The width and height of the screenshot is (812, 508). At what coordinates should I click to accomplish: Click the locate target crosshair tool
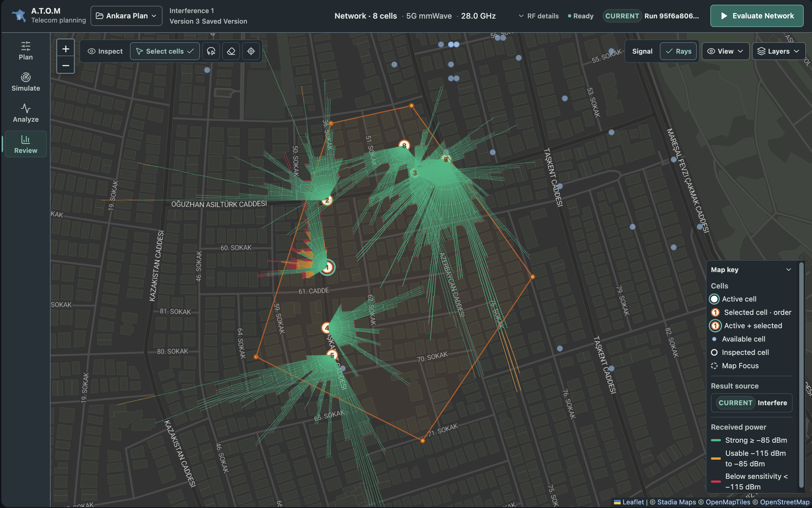251,51
